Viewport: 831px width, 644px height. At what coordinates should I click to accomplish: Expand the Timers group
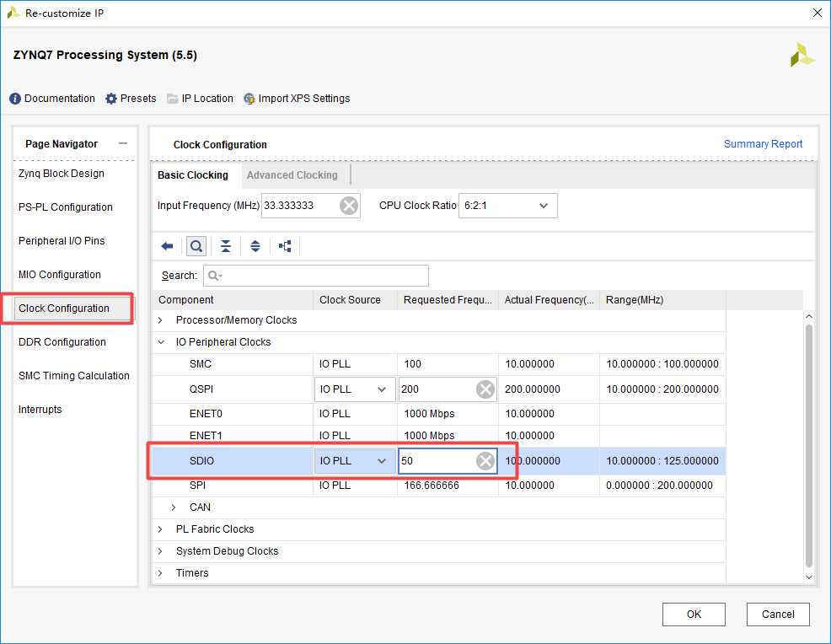[160, 573]
